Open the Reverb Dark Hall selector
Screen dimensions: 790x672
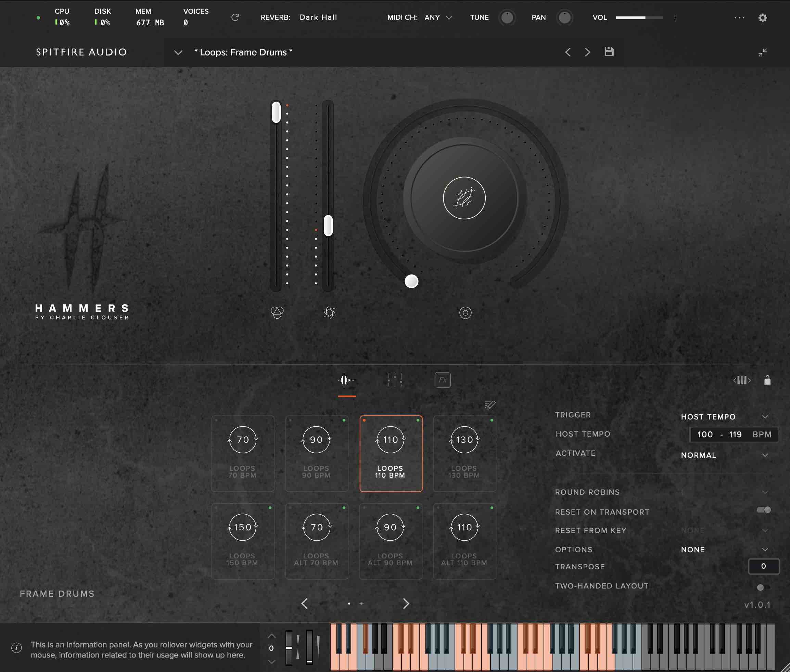click(318, 17)
